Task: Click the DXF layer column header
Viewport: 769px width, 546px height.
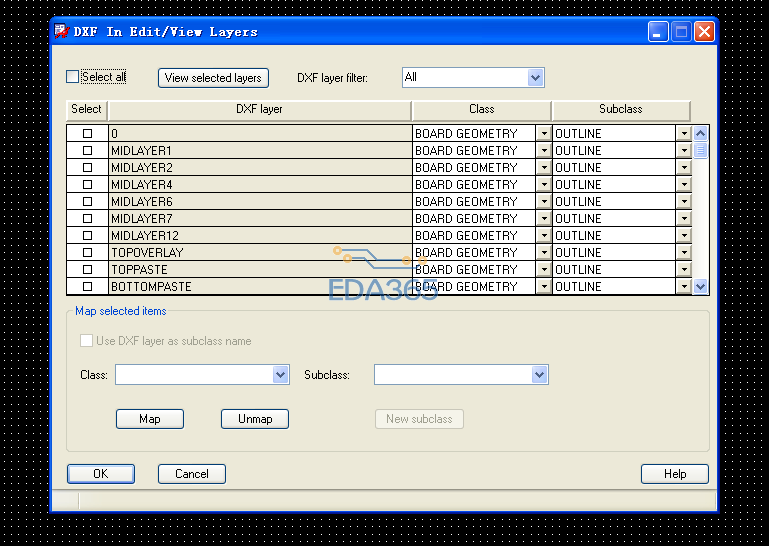Action: pyautogui.click(x=259, y=109)
